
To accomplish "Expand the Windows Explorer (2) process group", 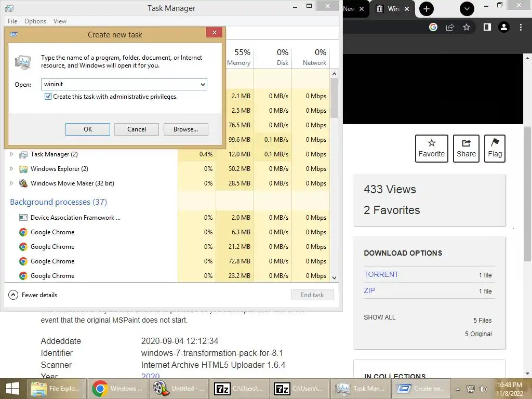I will [11, 169].
